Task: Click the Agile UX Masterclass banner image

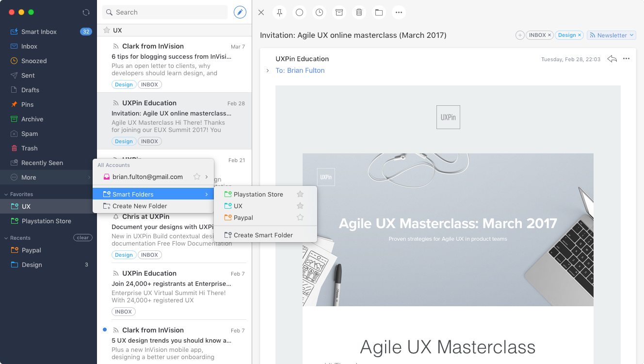Action: (448, 230)
